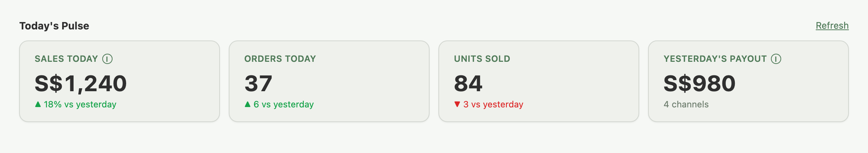Viewport: 868px width, 153px height.
Task: Click the 3 vs yesterday decline text
Action: [x=493, y=104]
